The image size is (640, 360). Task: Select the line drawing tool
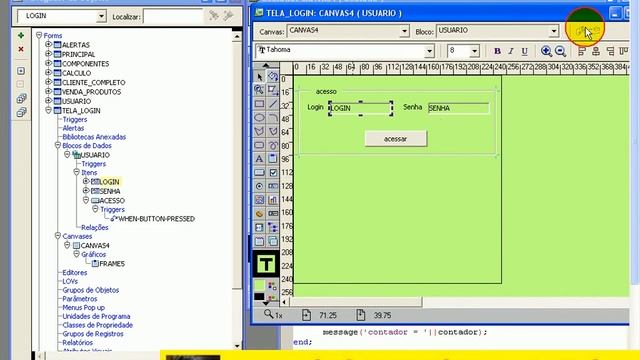coord(273,104)
